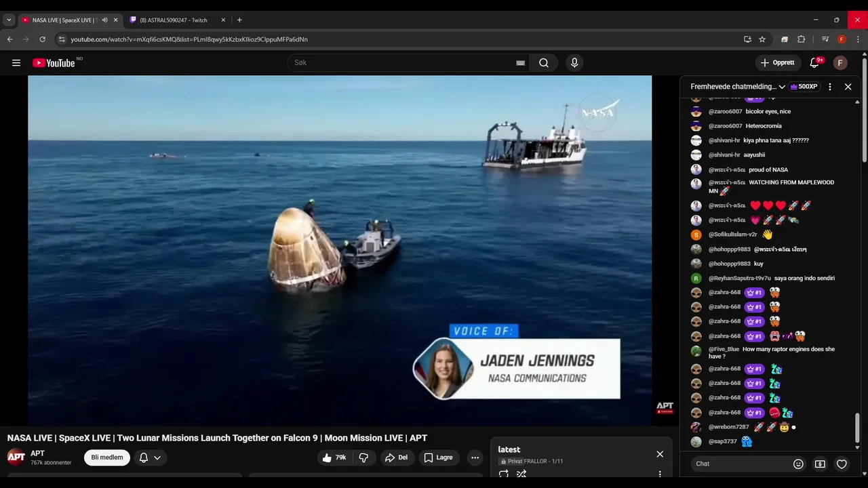Activate voice search microphone
This screenshot has width=868, height=488.
(x=574, y=63)
